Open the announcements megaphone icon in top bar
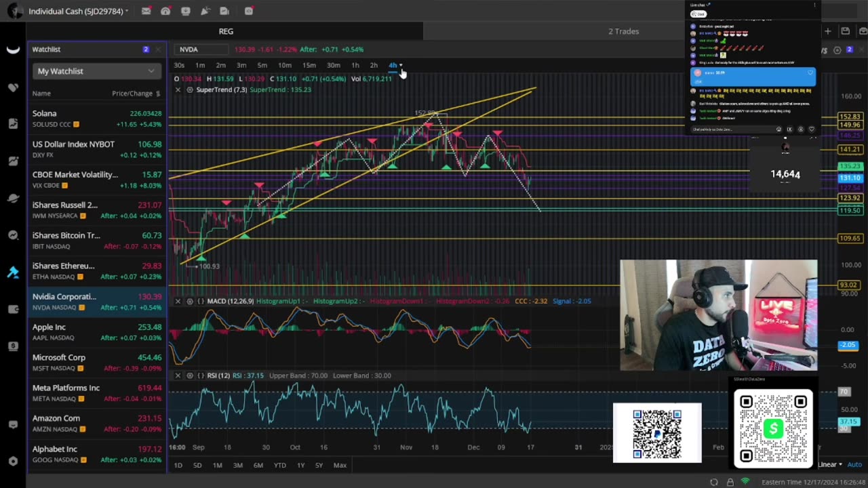Screen dimensions: 868x488 (x=205, y=11)
